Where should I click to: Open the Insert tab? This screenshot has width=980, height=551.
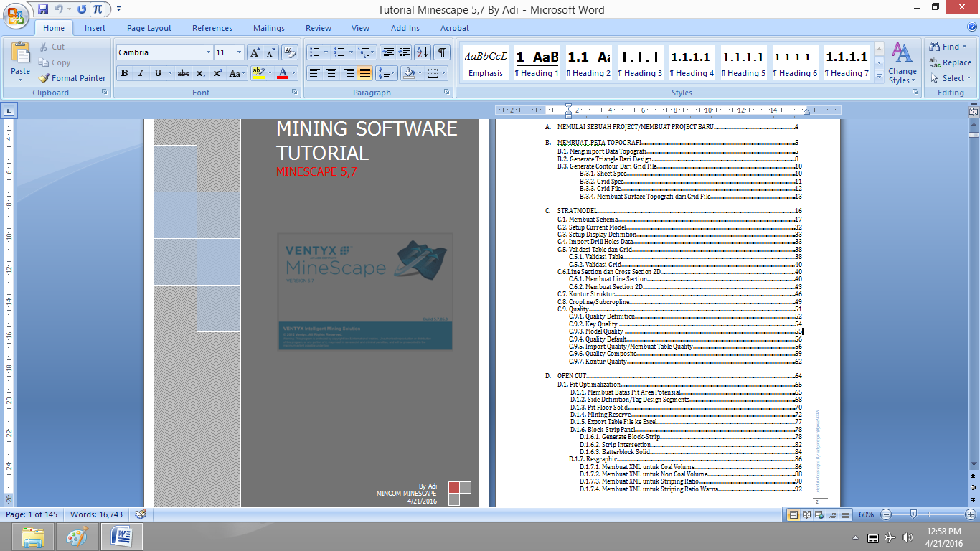95,28
